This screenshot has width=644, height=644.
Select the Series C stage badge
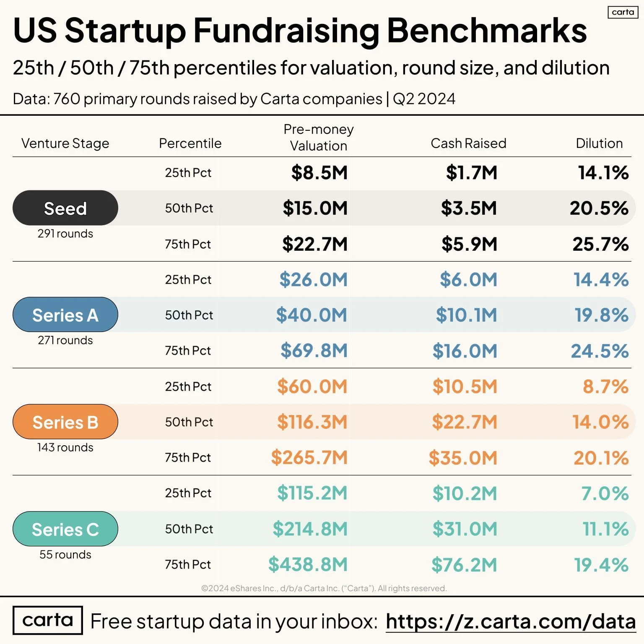[x=65, y=529]
